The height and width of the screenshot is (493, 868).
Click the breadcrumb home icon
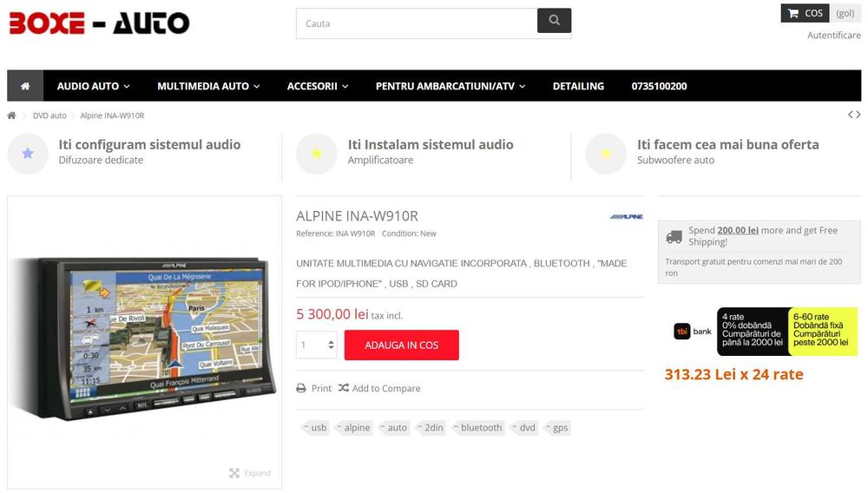tap(11, 115)
